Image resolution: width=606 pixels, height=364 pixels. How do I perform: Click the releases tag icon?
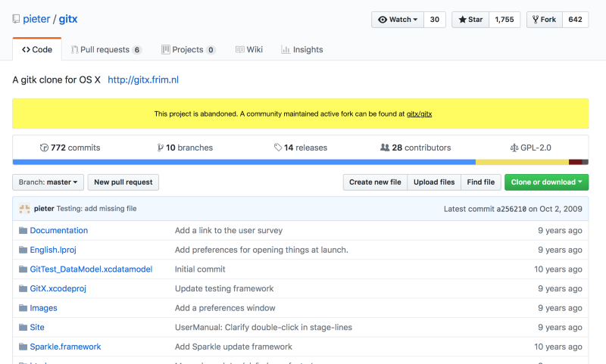278,148
